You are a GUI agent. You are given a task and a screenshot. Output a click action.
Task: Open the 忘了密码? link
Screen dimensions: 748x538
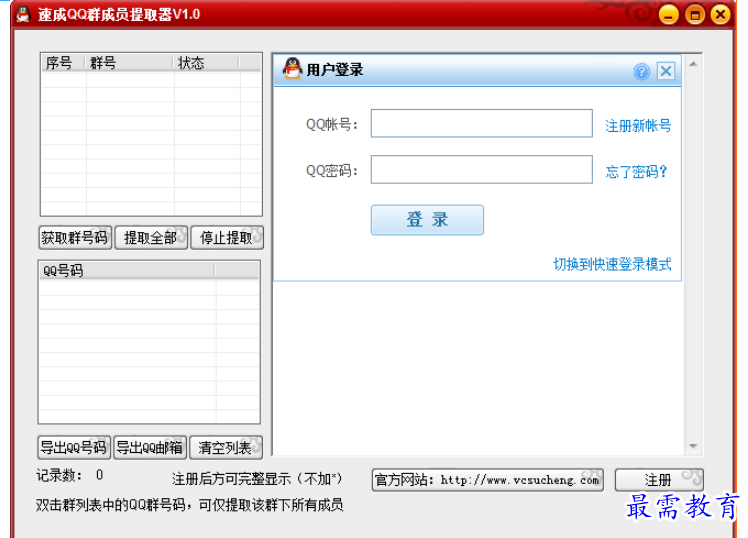pos(636,171)
